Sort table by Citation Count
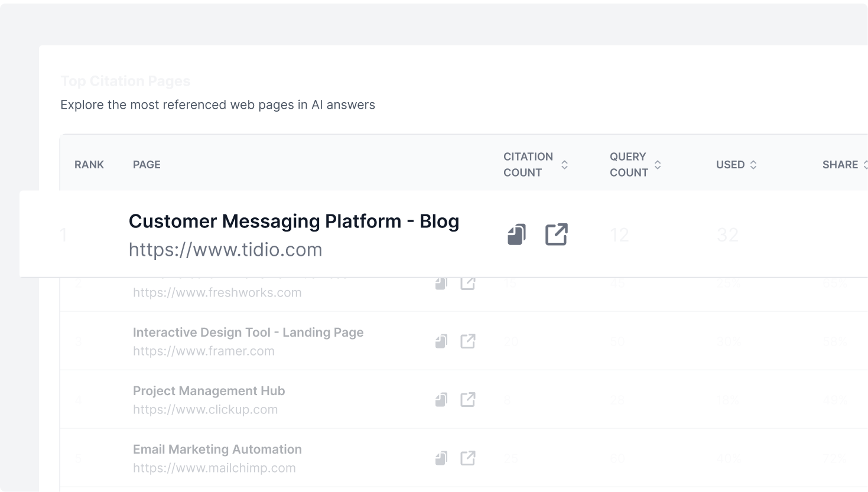The height and width of the screenshot is (492, 868). pos(564,165)
